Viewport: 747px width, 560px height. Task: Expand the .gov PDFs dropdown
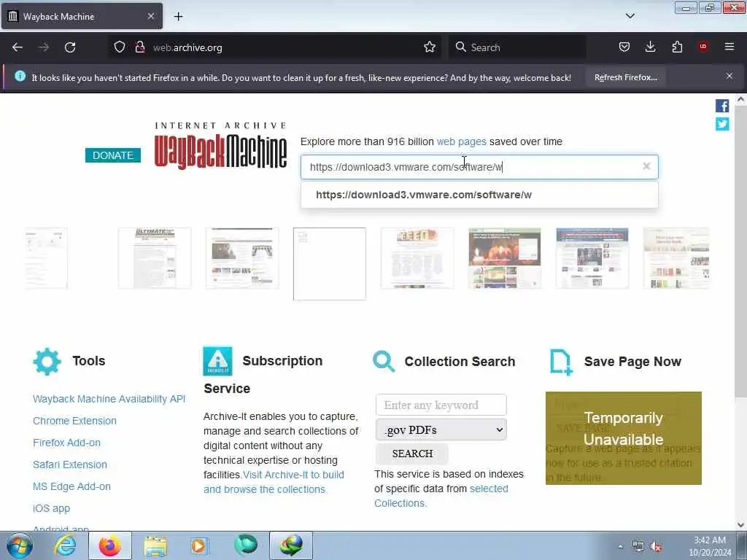[441, 429]
